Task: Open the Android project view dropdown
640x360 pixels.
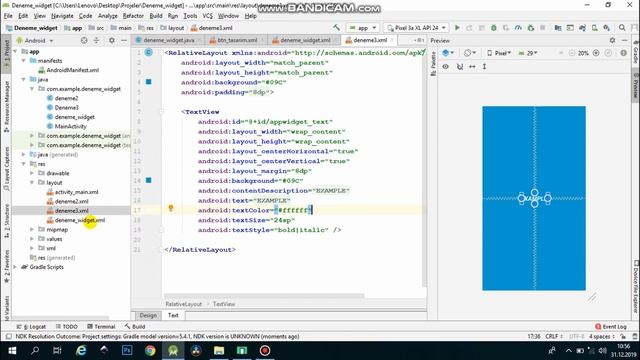Action: [35, 40]
